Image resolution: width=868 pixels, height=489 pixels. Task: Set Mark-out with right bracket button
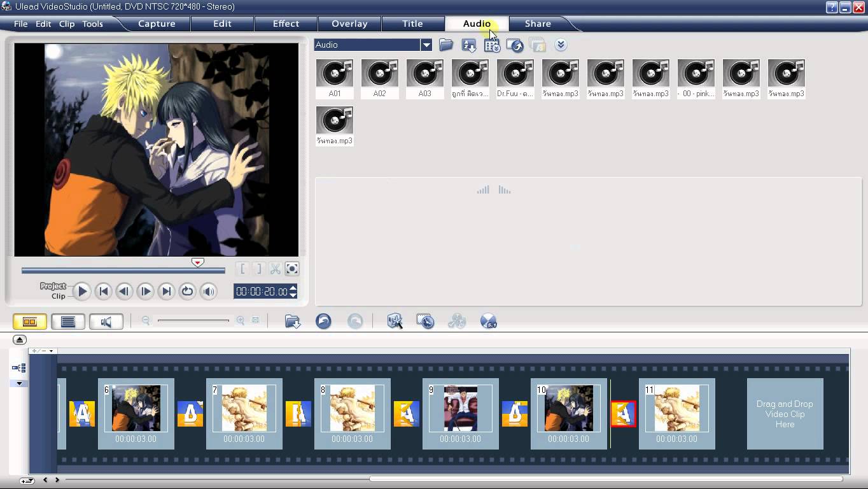[258, 269]
